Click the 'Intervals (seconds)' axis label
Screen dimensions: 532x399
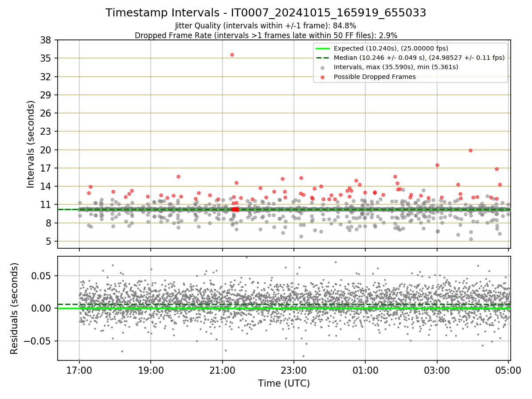(x=31, y=144)
